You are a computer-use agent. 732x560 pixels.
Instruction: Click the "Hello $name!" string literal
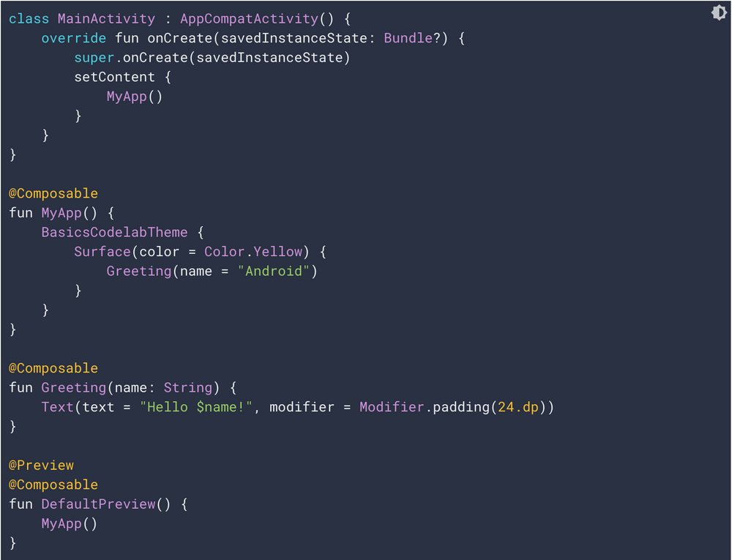tap(196, 408)
